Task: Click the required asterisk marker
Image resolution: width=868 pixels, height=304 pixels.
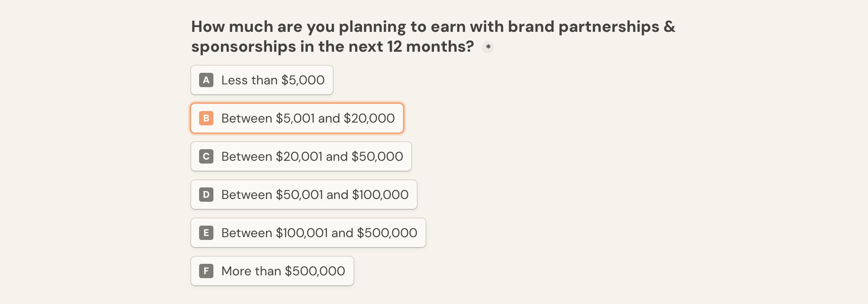Action: pyautogui.click(x=488, y=47)
